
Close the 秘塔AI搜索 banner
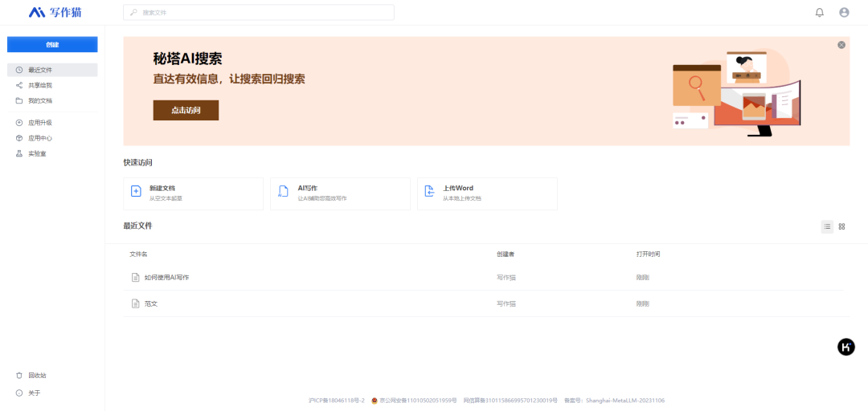coord(841,45)
